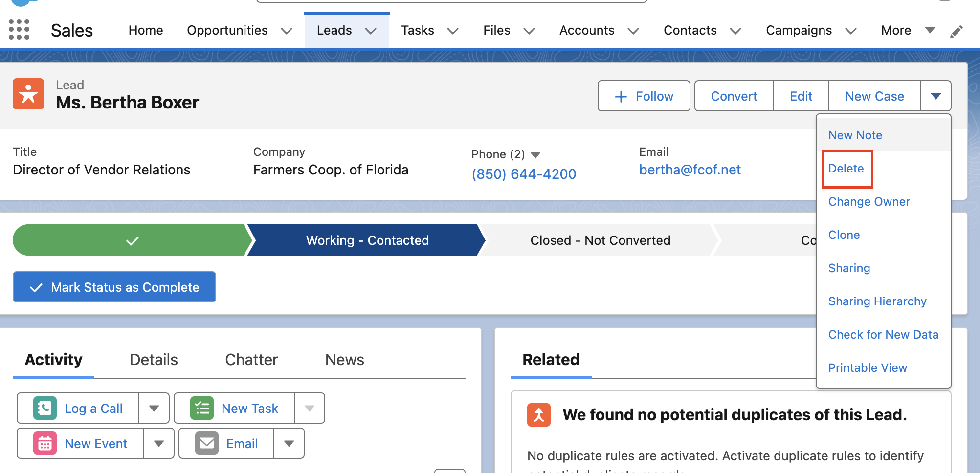Click the Convert button
This screenshot has height=473, width=980.
click(x=734, y=96)
